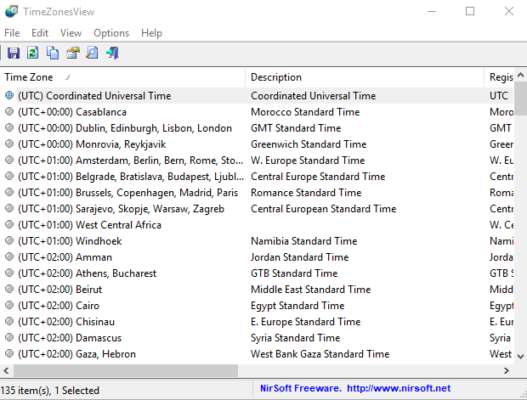
Task: Click the Save Selected Items toolbar icon
Action: [13, 53]
